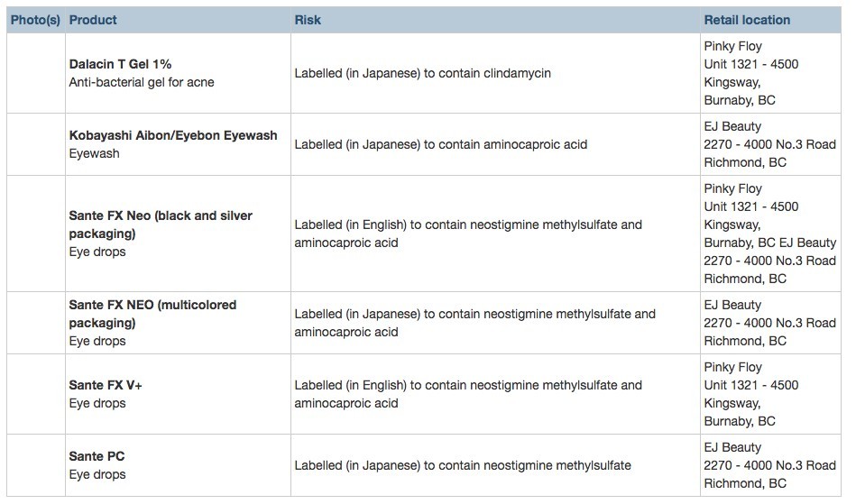This screenshot has width=856, height=504.
Task: Select the Dalacin T Gel 1% product name
Action: point(120,65)
